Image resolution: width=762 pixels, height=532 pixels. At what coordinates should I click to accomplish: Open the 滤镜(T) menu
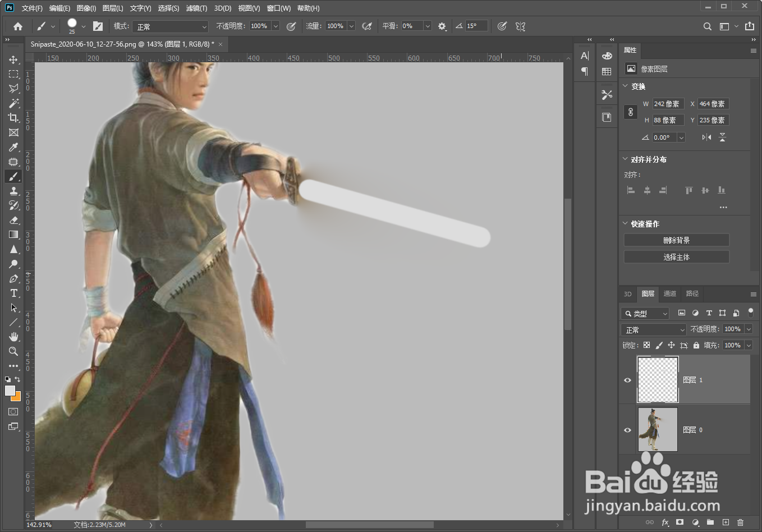[196, 8]
